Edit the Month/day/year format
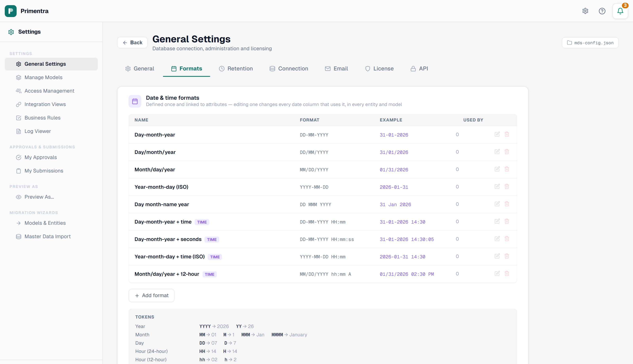Screen dimensions: 633x364 tap(497, 169)
